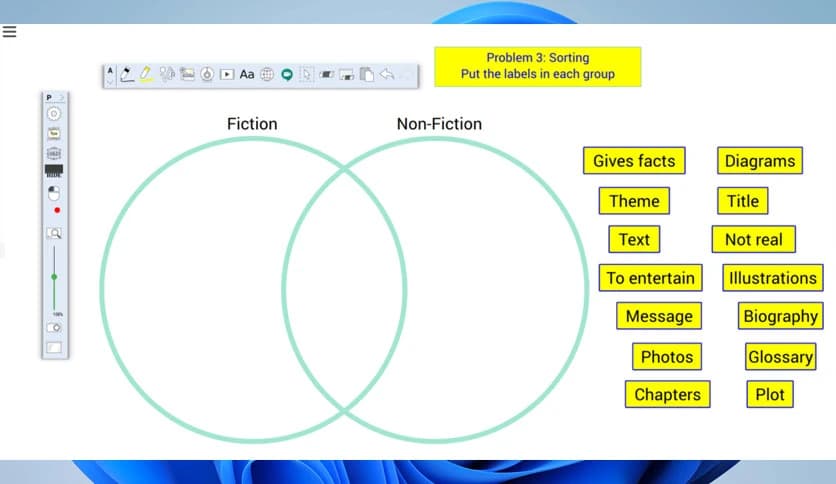Click the P label on side panel
This screenshot has width=836, height=484.
click(49, 98)
